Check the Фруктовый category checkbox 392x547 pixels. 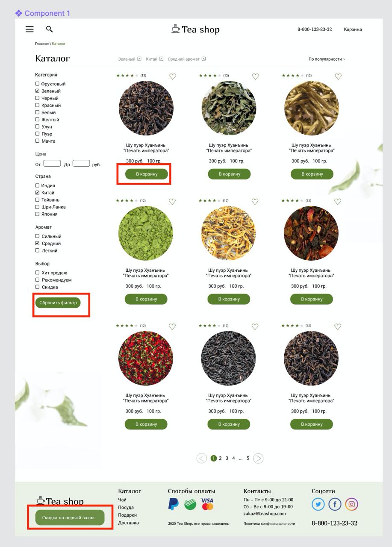point(37,84)
